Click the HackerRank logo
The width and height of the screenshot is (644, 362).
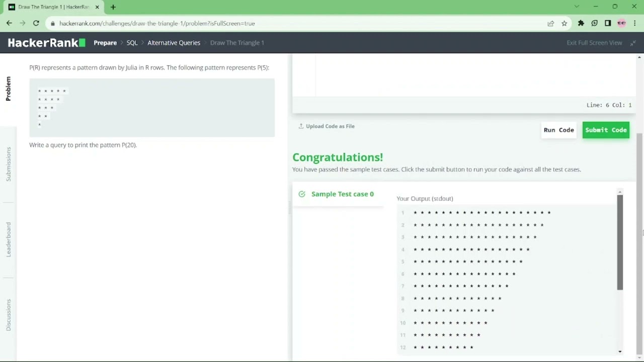point(46,43)
